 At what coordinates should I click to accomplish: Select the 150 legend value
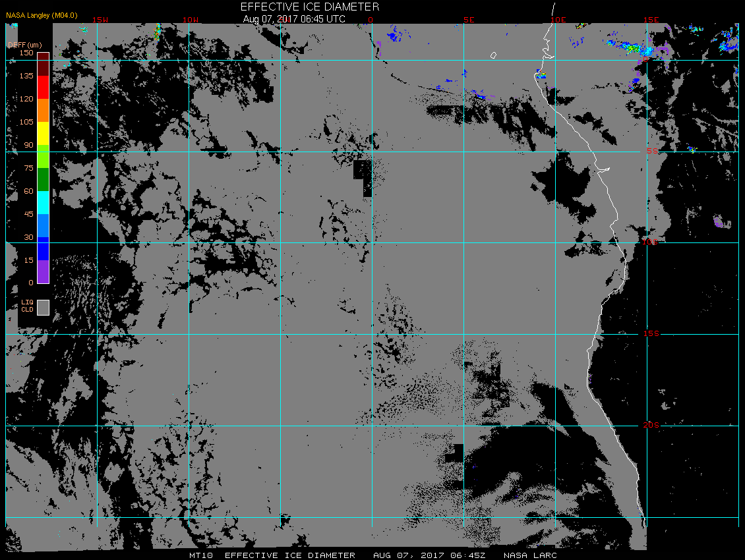pos(26,53)
